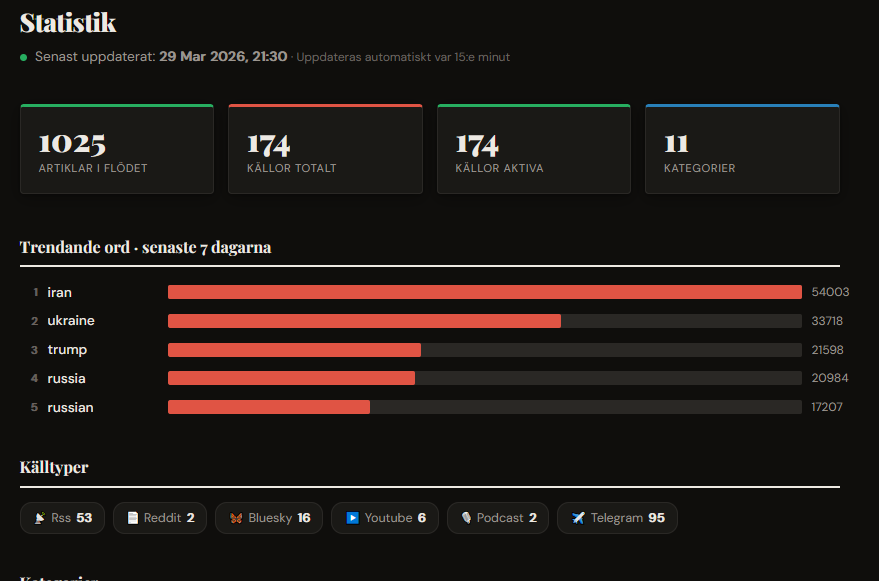Select the Källor totalt stat card
879x581 pixels.
pos(325,149)
